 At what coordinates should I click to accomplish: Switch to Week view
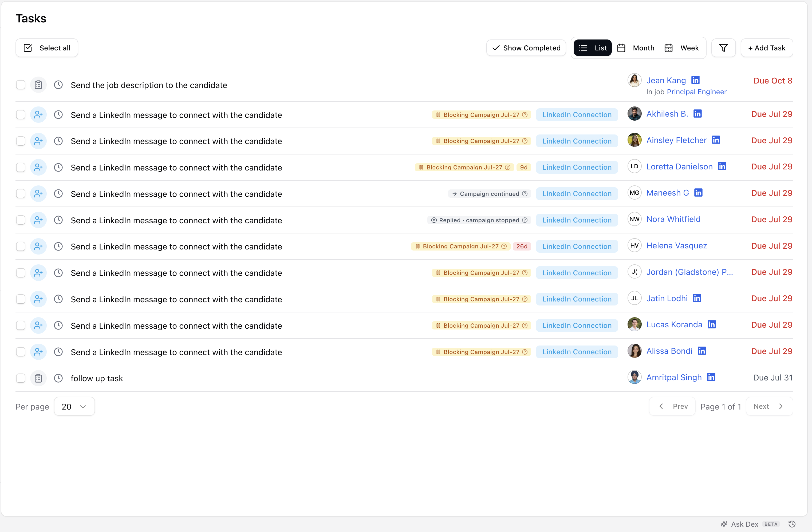[682, 48]
